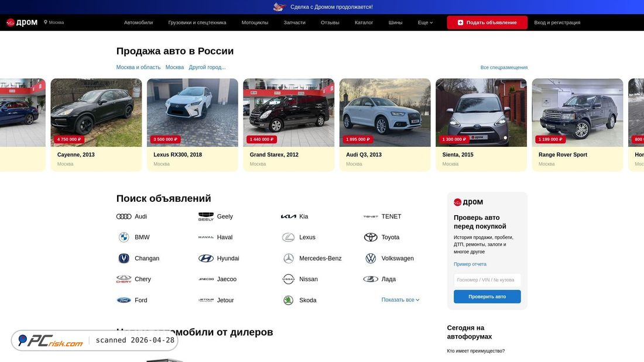Click the Mercedes-Benz brand name text
This screenshot has height=362, width=644.
point(320,258)
